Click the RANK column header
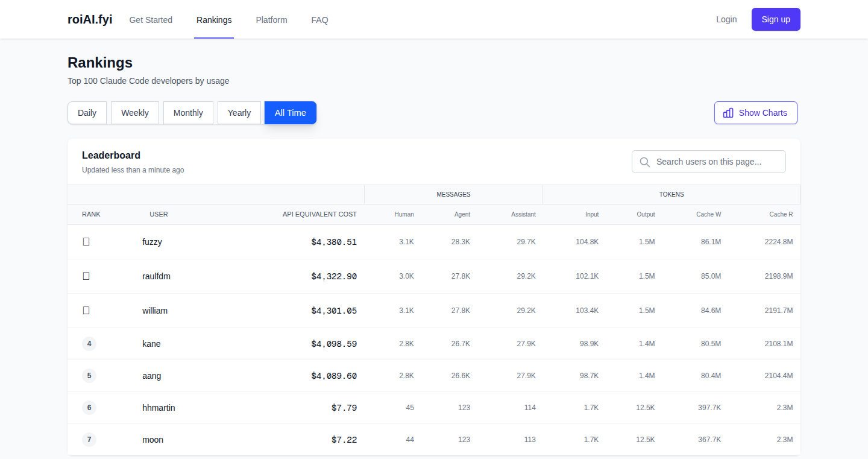This screenshot has width=868, height=459. tap(91, 214)
